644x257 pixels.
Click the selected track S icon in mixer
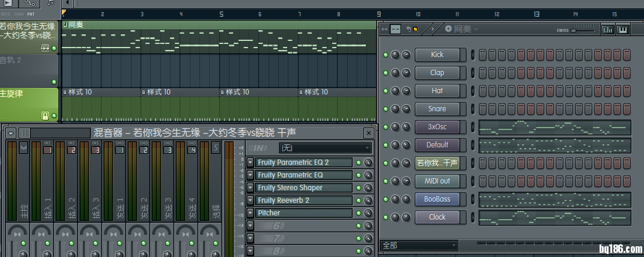[216, 148]
